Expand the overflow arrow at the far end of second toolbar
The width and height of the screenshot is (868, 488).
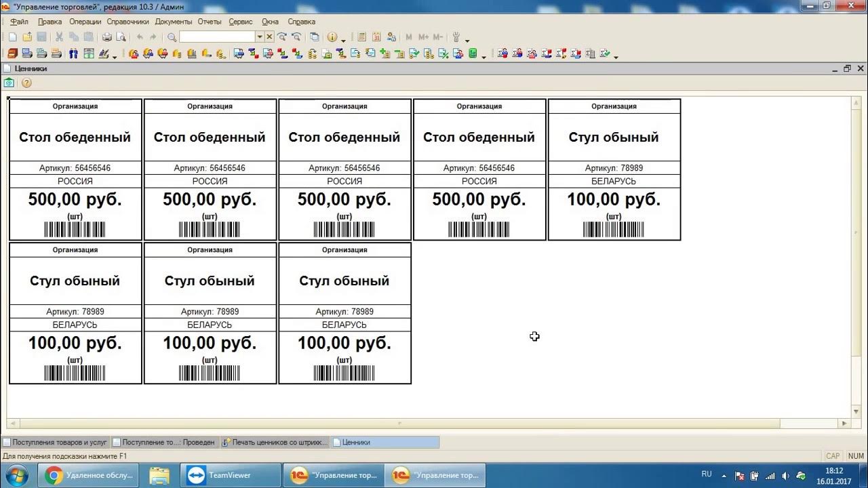click(x=616, y=56)
